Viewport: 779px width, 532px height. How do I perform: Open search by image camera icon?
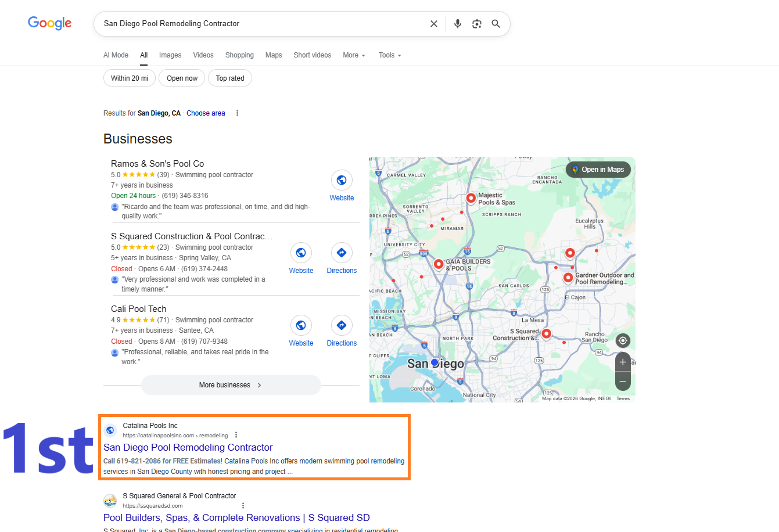click(477, 24)
